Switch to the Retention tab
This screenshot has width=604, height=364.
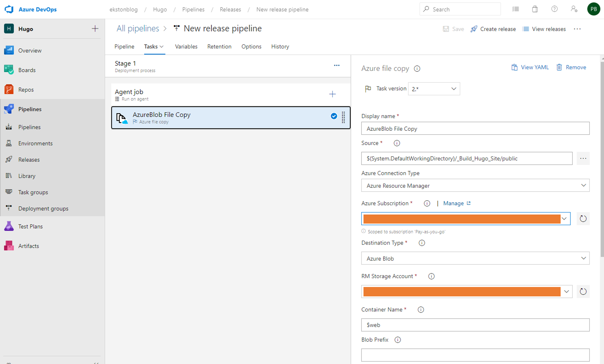coord(219,47)
